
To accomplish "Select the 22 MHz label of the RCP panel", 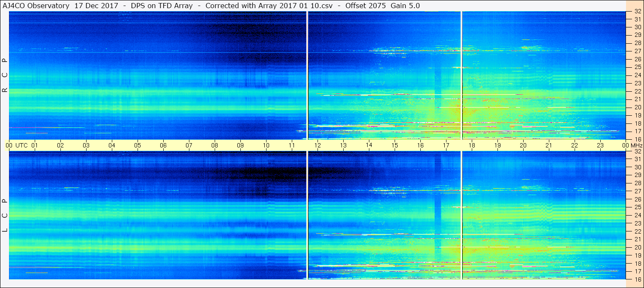I will pyautogui.click(x=638, y=91).
